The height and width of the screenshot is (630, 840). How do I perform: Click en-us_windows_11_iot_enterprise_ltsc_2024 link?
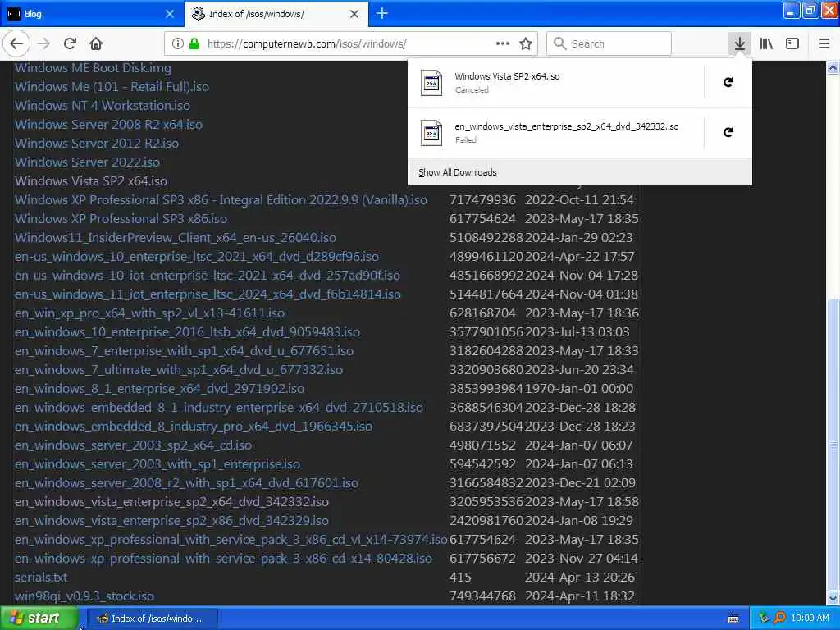tap(208, 294)
